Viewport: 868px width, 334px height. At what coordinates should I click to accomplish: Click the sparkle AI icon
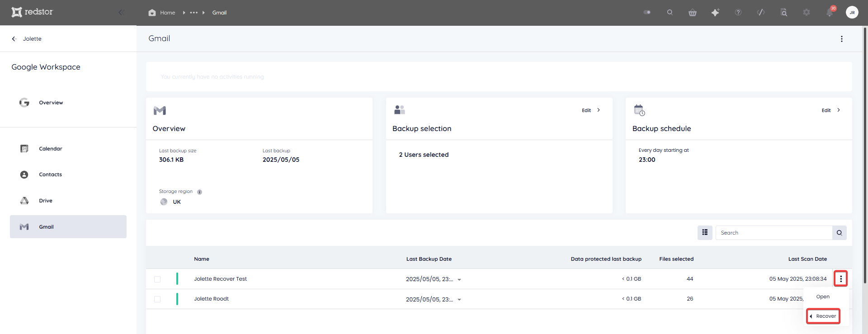(715, 13)
